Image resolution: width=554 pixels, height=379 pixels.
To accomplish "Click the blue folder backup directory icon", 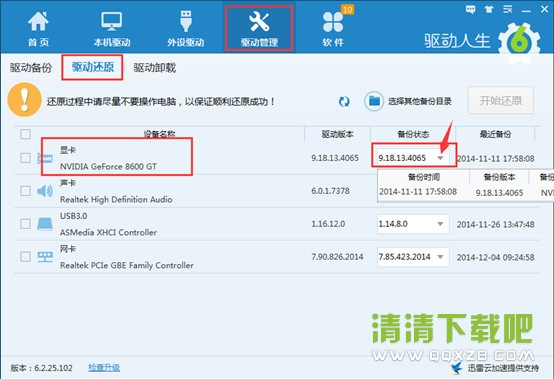I will (374, 101).
